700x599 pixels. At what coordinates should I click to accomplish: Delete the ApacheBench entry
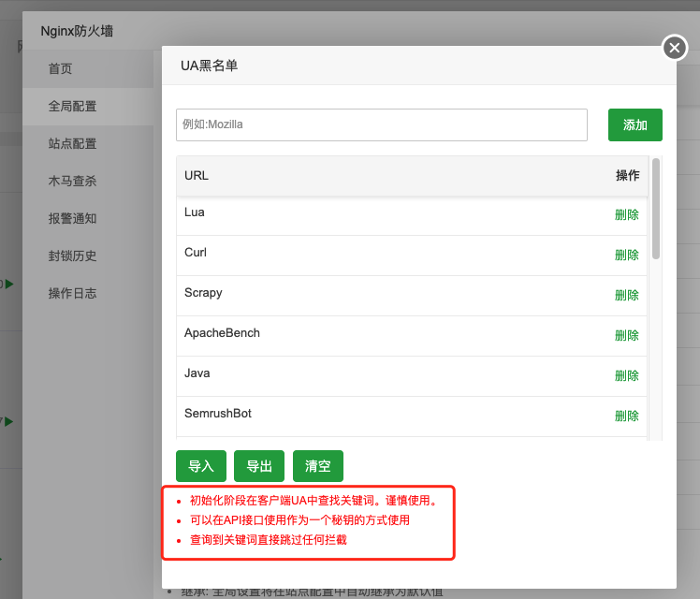point(626,336)
